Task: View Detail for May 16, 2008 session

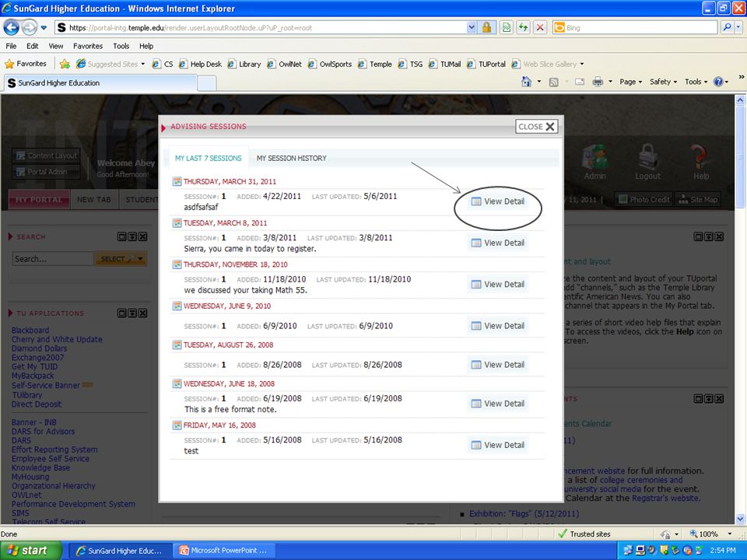Action: pos(498,445)
